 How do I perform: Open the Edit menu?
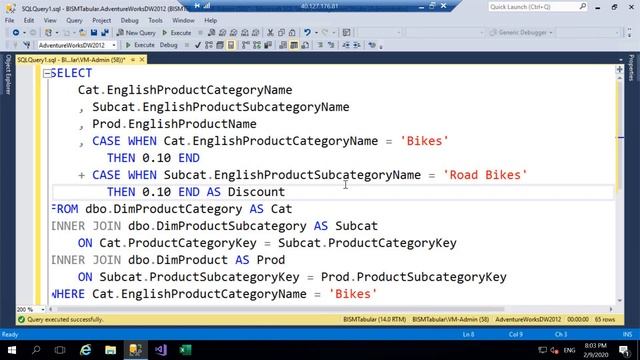click(29, 20)
